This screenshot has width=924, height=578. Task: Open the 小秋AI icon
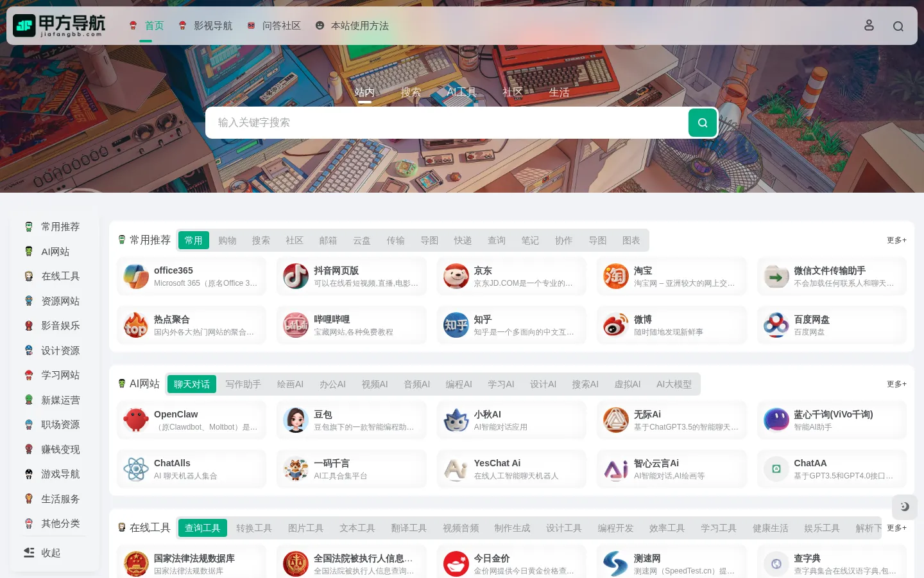pos(456,421)
